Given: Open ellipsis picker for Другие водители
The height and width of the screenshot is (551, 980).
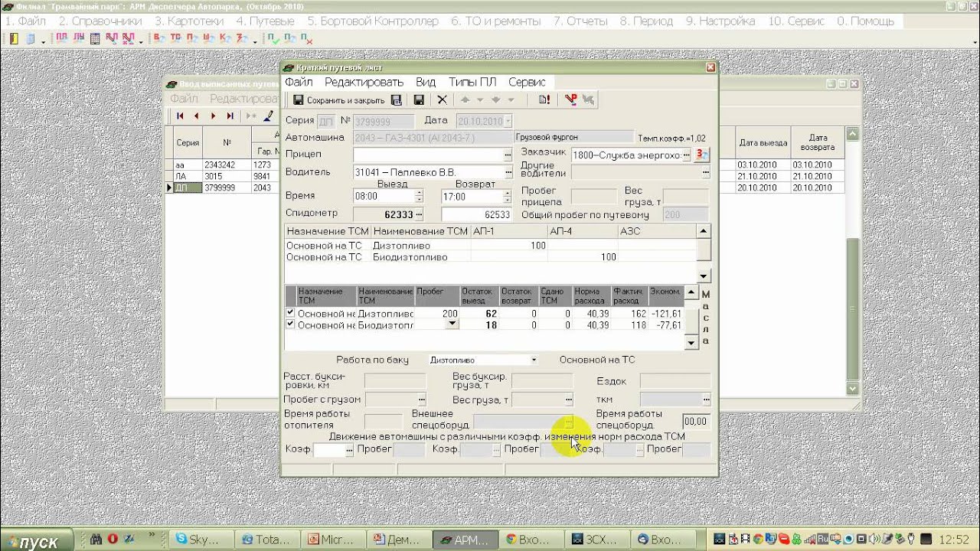Looking at the screenshot, I should pyautogui.click(x=706, y=172).
